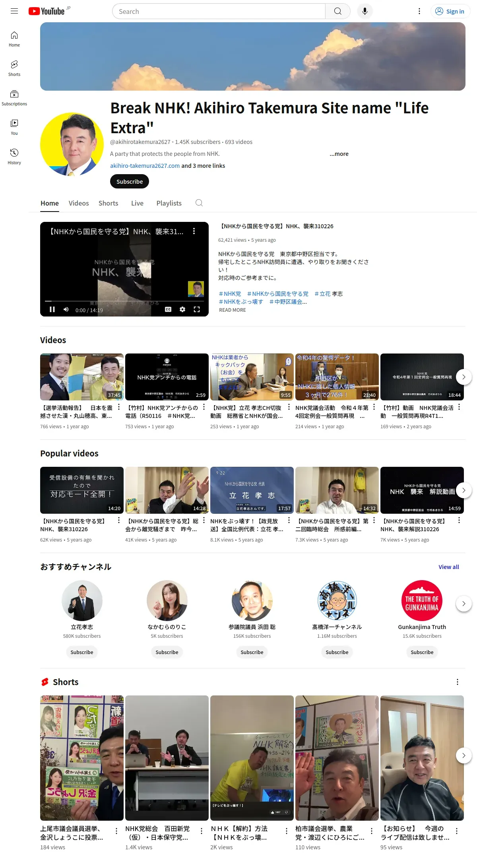This screenshot has height=868, width=477.
Task: Open menu for お知らせ 今週の short
Action: (x=456, y=831)
